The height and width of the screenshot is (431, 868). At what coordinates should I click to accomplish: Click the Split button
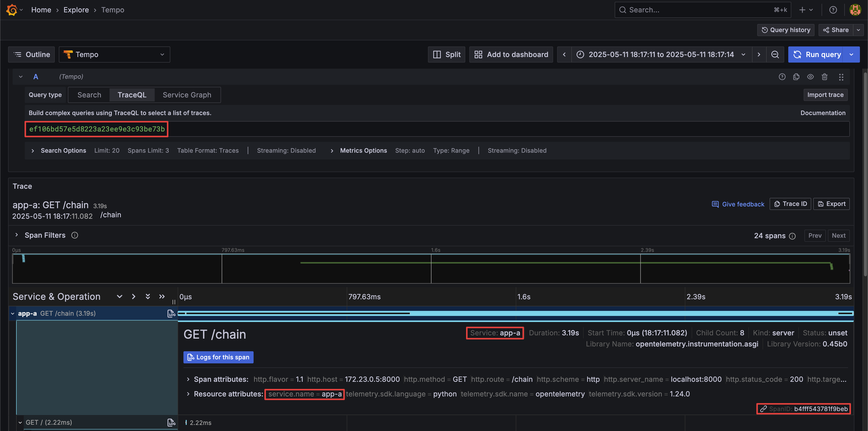pos(446,55)
